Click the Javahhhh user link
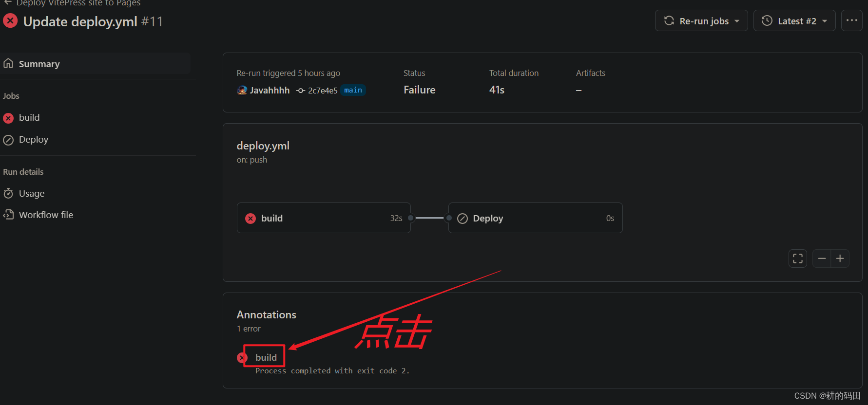 (x=270, y=90)
